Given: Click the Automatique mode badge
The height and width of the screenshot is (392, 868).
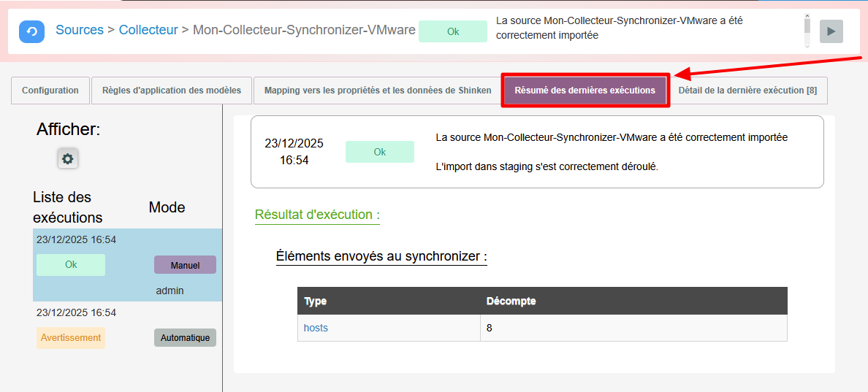Looking at the screenshot, I should [185, 338].
